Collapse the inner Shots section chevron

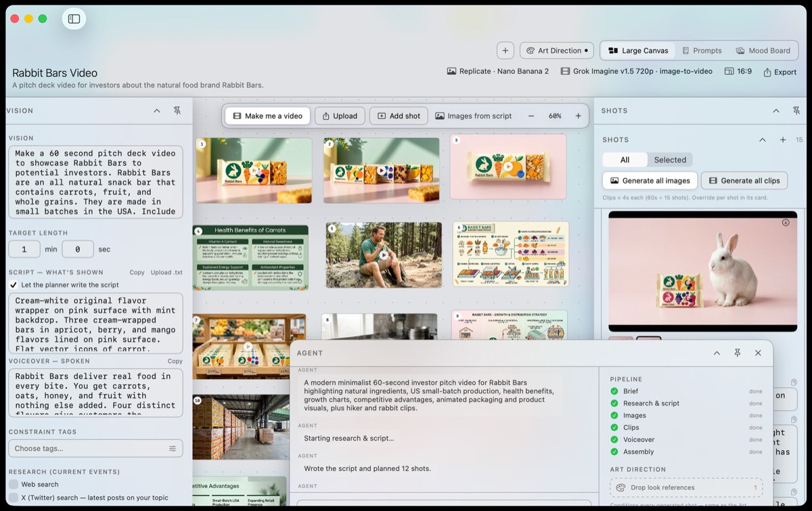[763, 140]
